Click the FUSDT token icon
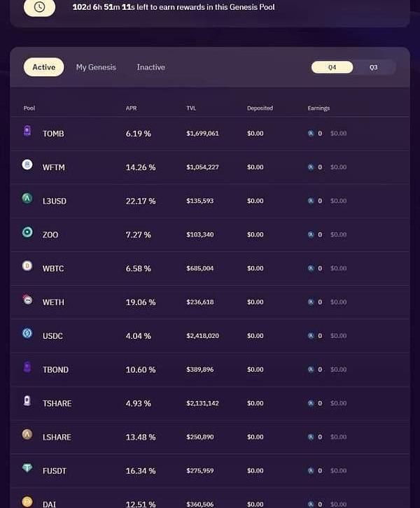 27,468
